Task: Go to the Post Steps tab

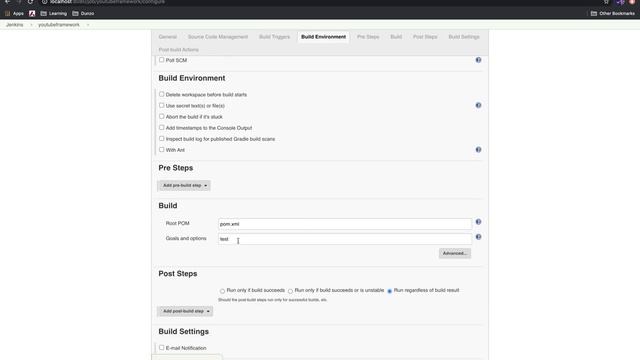Action: (425, 37)
